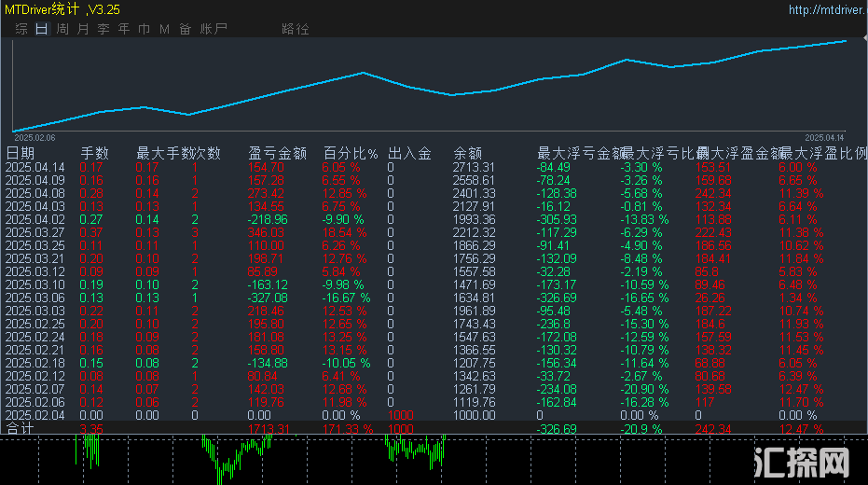
Task: Click the balance value 1000.00
Action: point(474,415)
